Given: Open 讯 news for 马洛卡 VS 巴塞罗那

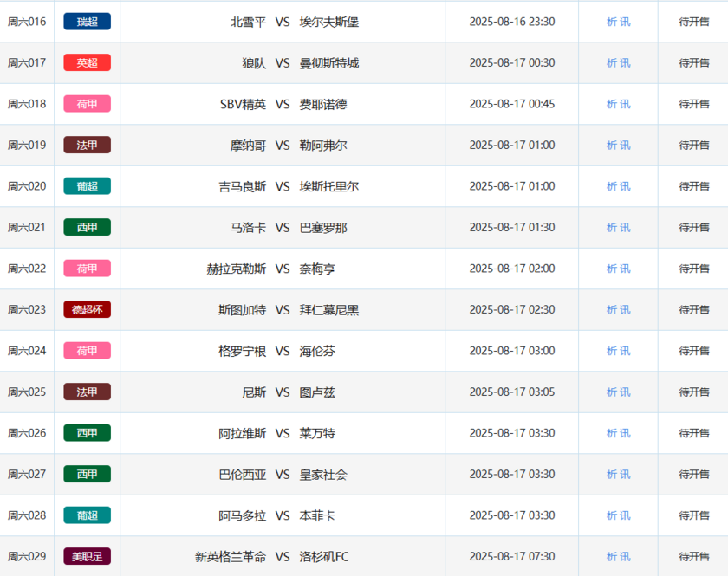Looking at the screenshot, I should tap(626, 227).
